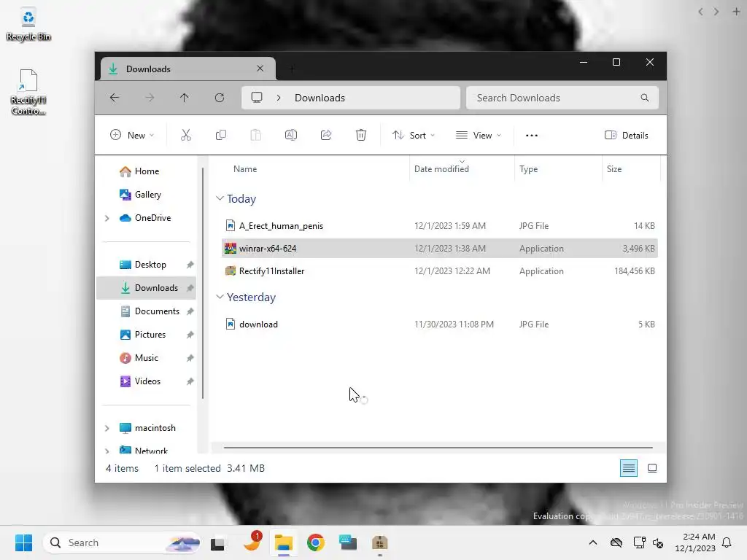
Task: Click the Search Downloads field
Action: (562, 98)
